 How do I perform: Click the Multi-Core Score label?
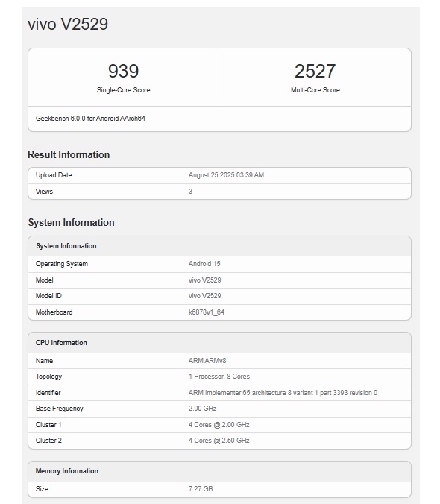coord(315,90)
